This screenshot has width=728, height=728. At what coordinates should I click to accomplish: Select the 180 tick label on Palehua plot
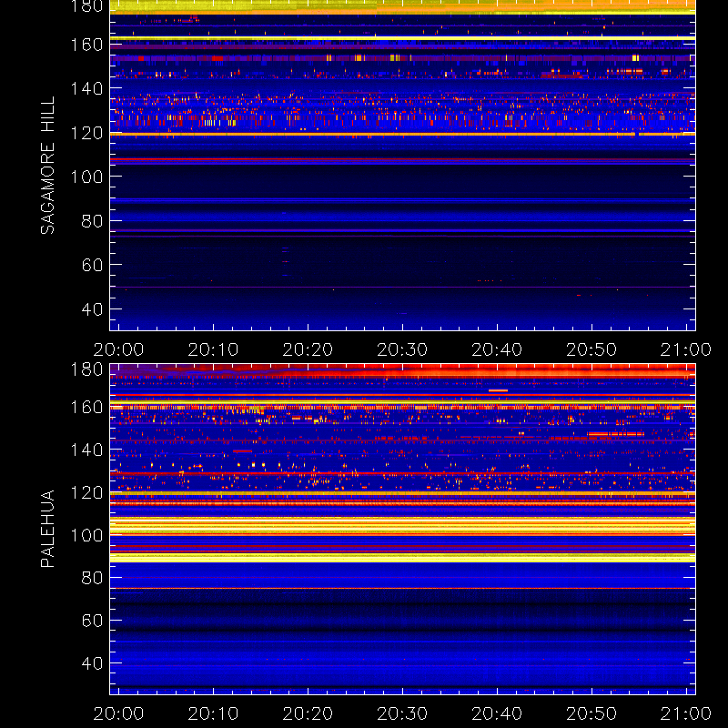pos(86,369)
